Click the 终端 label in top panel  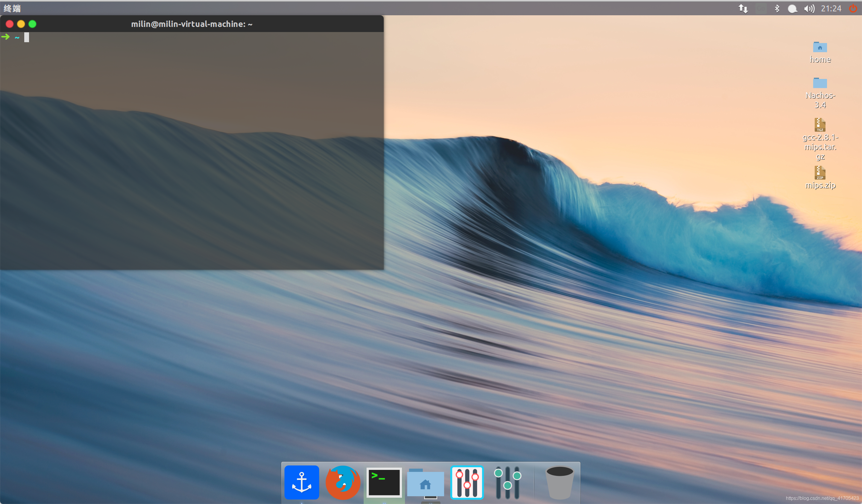(12, 9)
